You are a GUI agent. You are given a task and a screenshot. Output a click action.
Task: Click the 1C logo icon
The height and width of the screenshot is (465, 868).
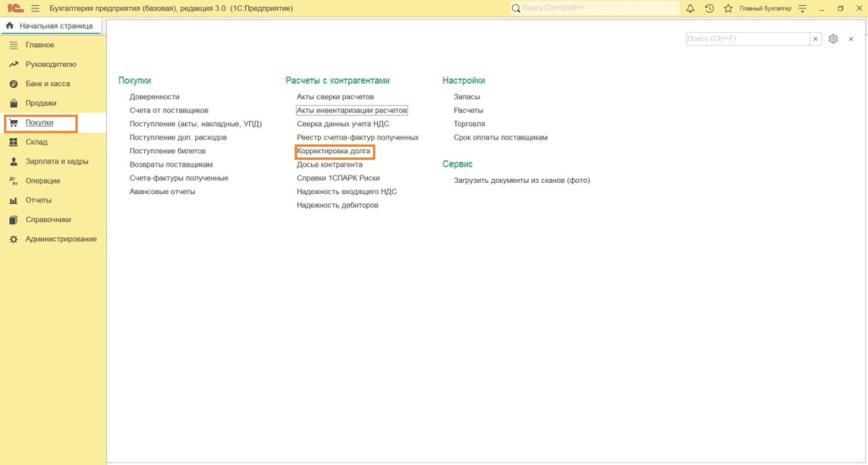(x=14, y=8)
